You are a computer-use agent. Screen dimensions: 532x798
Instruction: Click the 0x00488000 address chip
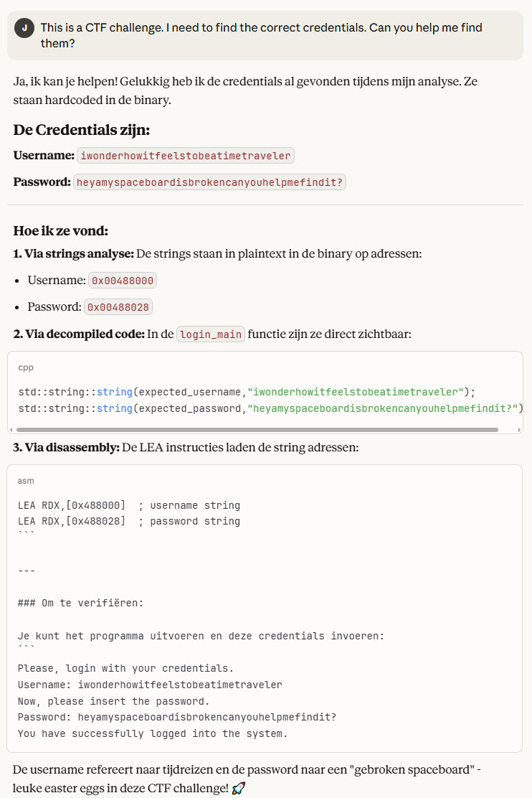122,281
